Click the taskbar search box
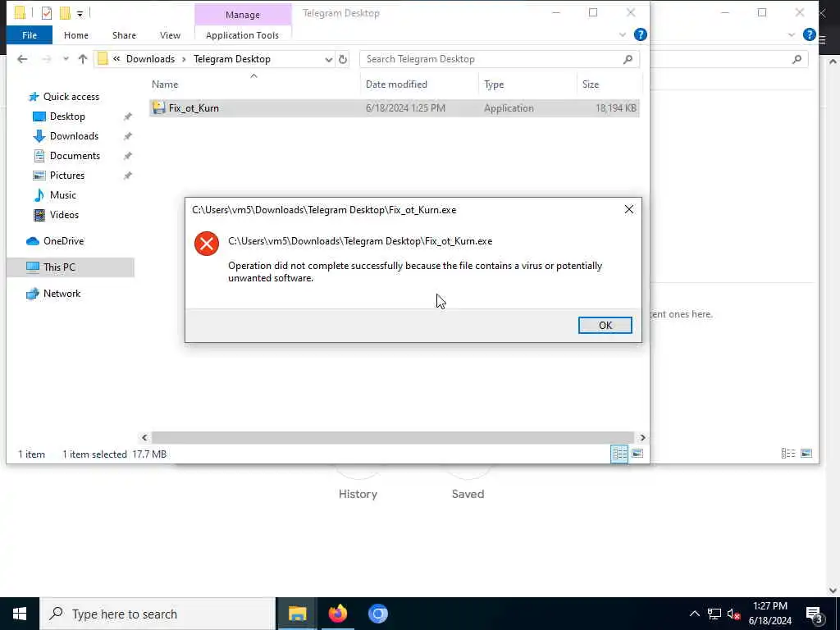 157,614
